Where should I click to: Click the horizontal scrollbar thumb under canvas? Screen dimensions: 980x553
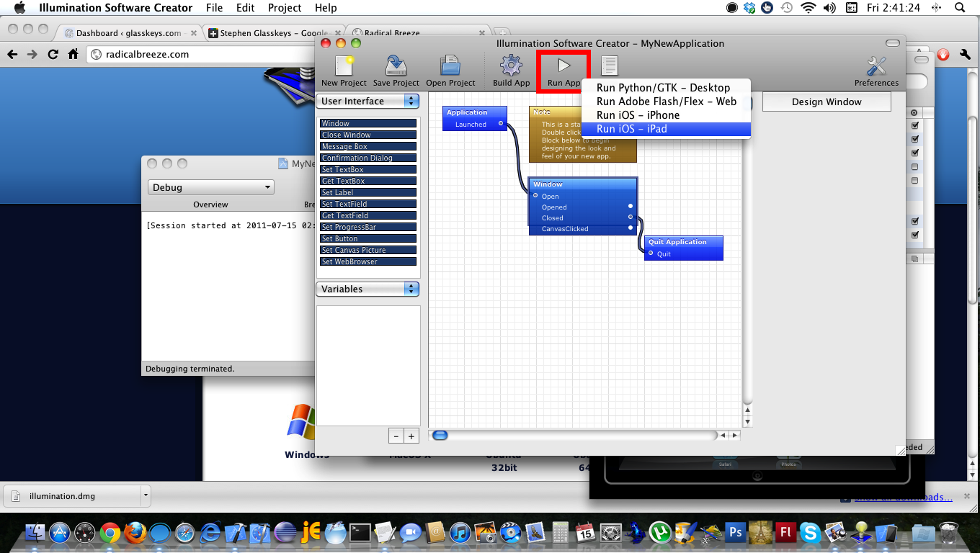pyautogui.click(x=440, y=435)
